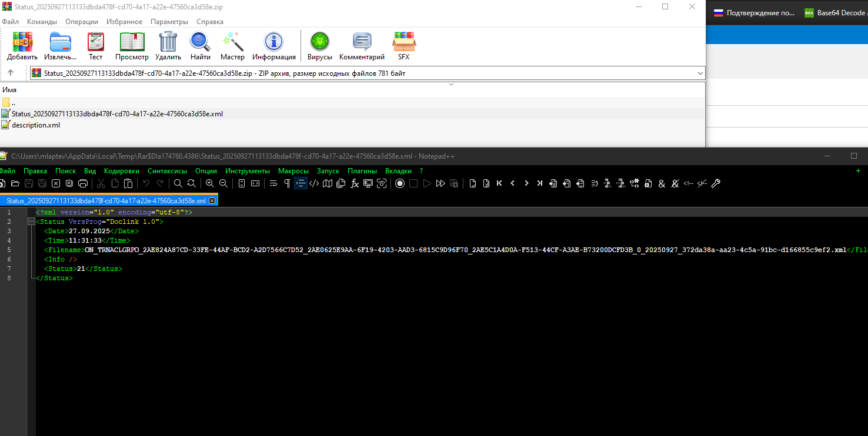Collapse the Status element fold marker on line 2
The height and width of the screenshot is (436, 868).
pyautogui.click(x=31, y=222)
